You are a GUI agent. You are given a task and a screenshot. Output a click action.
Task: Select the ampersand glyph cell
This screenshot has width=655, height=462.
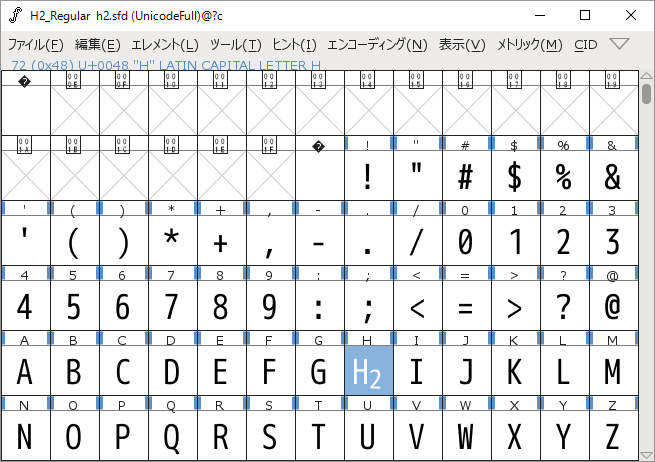pos(614,175)
